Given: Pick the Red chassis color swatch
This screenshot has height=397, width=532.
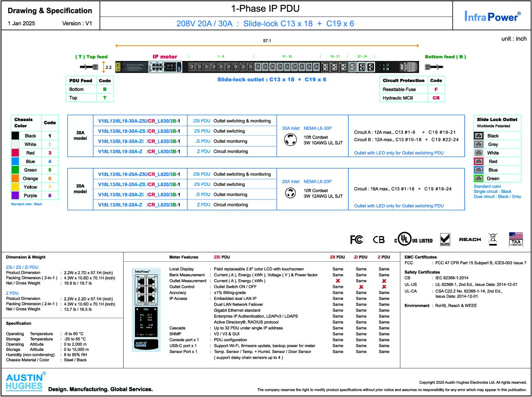Looking at the screenshot, I should point(15,153).
